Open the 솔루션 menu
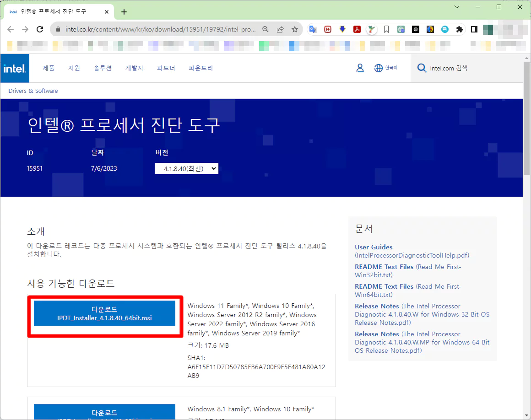This screenshot has height=420, width=531. point(103,68)
